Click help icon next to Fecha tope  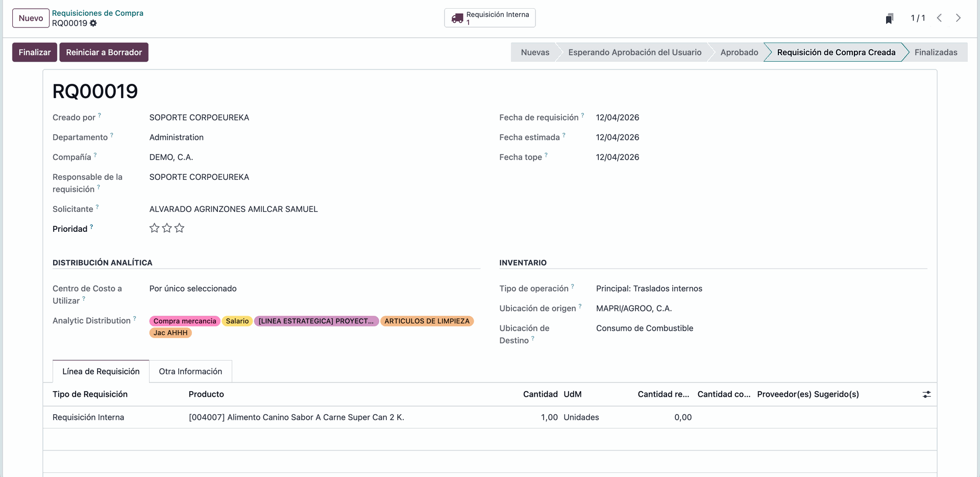pos(546,155)
